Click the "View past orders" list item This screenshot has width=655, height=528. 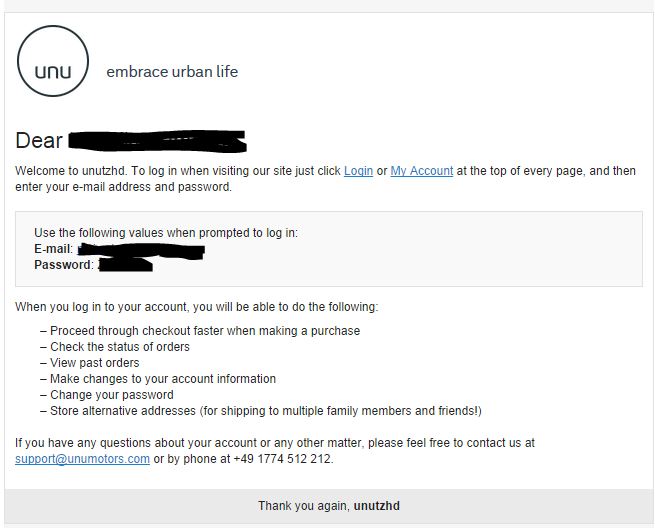[95, 363]
